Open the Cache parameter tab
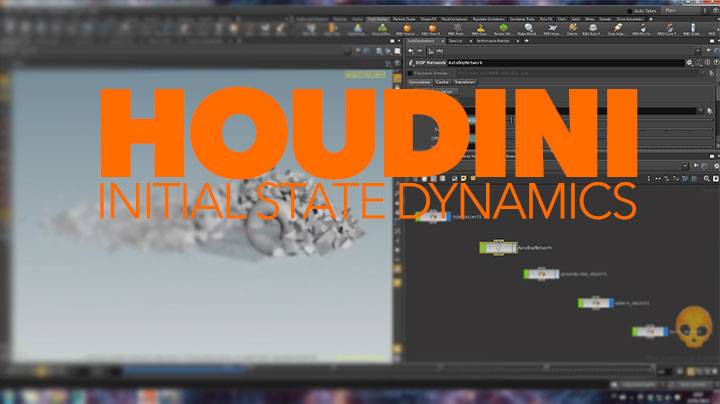 [x=442, y=82]
